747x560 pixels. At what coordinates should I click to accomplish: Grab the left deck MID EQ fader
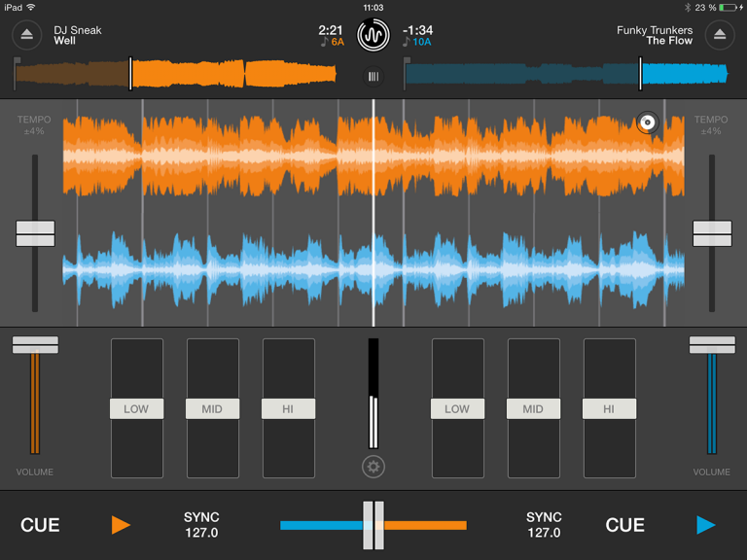click(x=212, y=409)
